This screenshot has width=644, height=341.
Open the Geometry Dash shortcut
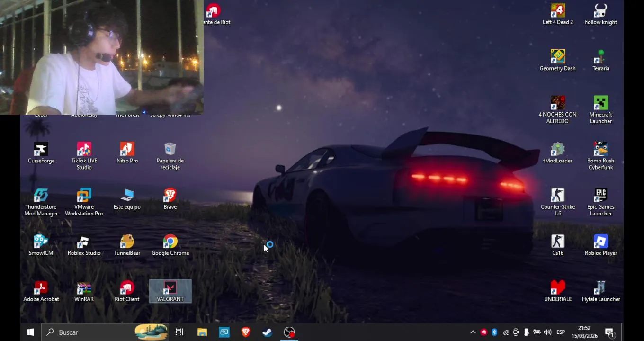(558, 60)
